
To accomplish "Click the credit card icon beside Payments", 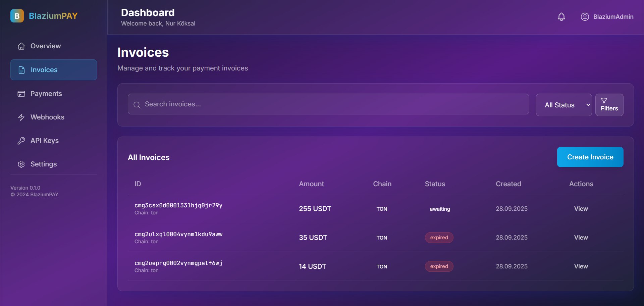I will click(x=21, y=94).
